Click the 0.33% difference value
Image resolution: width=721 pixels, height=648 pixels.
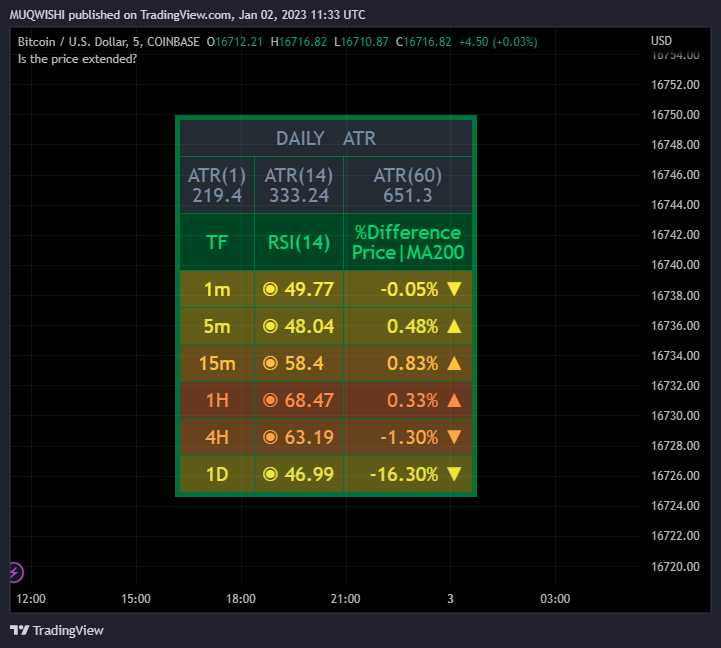click(412, 400)
